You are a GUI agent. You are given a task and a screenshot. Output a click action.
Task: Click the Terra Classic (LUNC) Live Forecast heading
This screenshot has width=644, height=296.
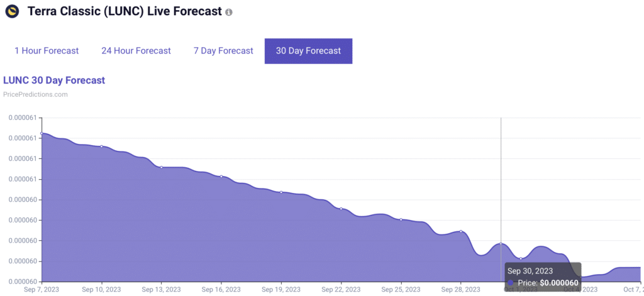tap(123, 12)
